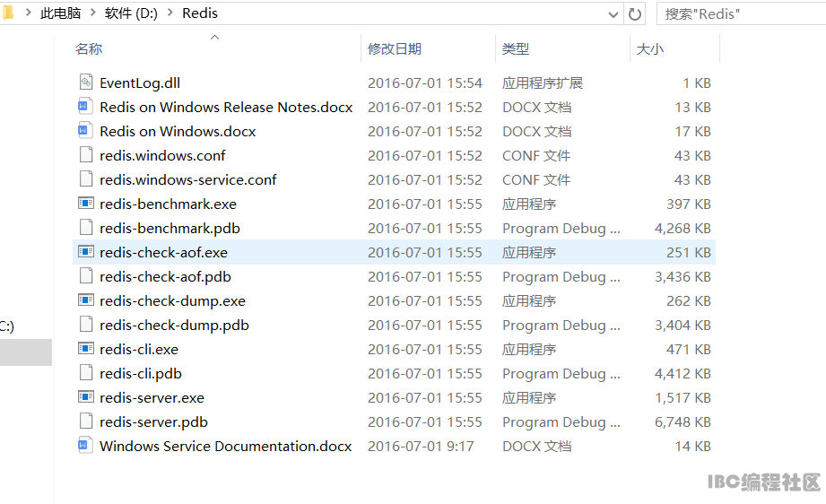The height and width of the screenshot is (504, 826).
Task: Click the 6,748 KB size value
Action: [683, 421]
